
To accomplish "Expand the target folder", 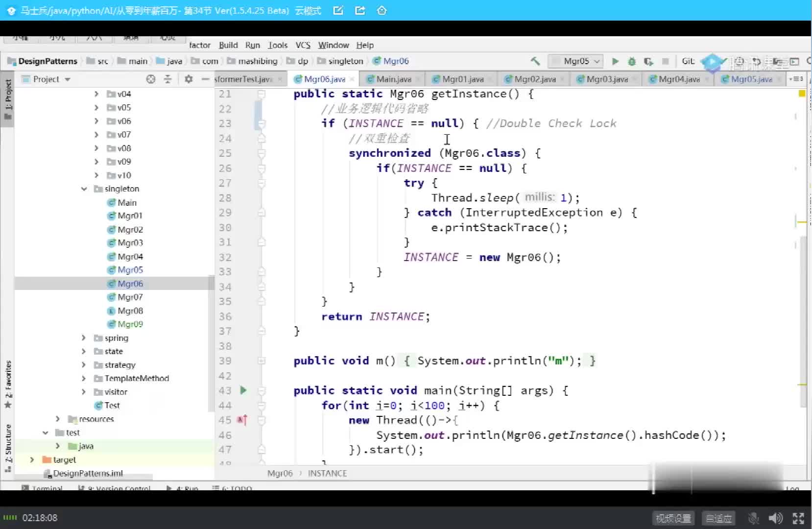I will click(32, 460).
